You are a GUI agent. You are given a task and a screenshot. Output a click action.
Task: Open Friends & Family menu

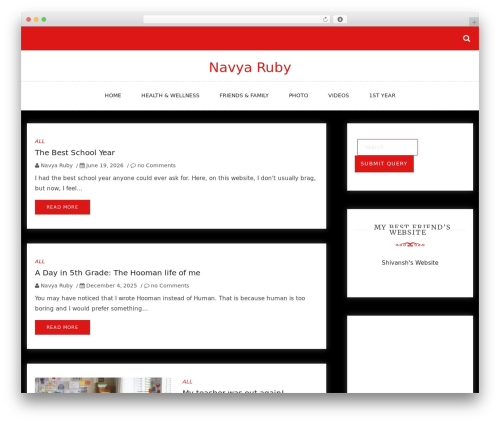[x=244, y=95]
